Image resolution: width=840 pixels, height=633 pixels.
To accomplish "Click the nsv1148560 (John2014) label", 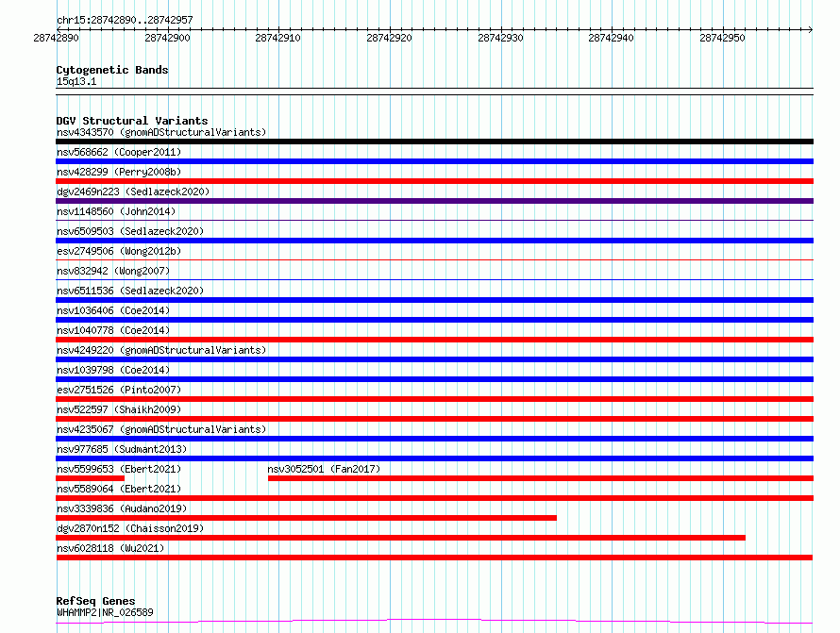I will (116, 211).
